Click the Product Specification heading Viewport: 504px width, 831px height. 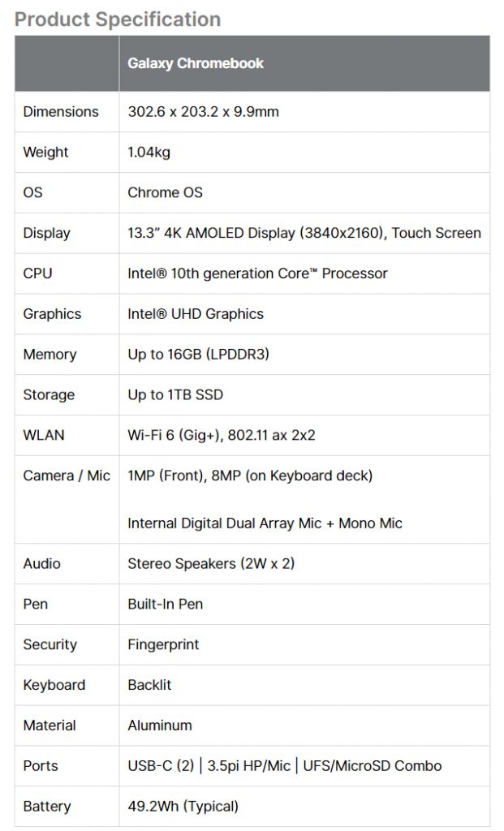tap(118, 19)
